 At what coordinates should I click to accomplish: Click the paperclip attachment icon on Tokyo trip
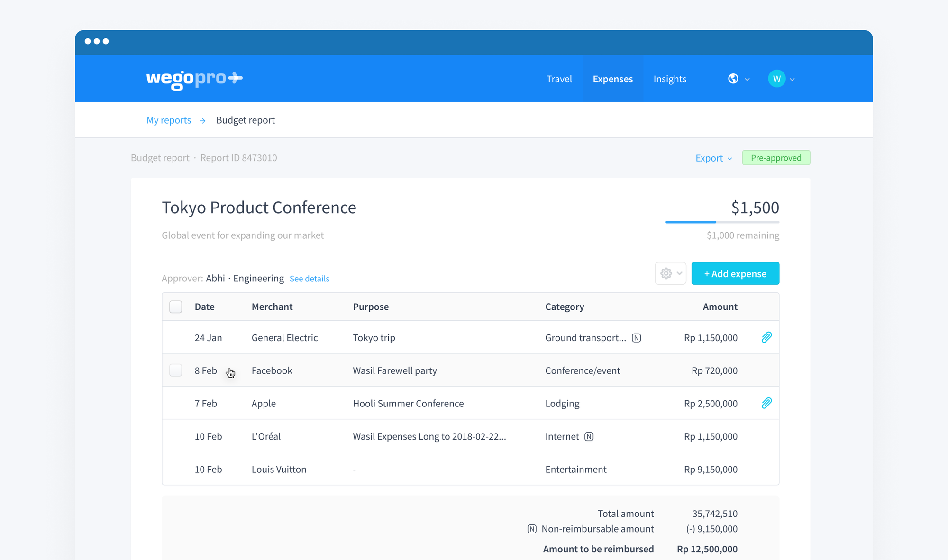tap(766, 337)
